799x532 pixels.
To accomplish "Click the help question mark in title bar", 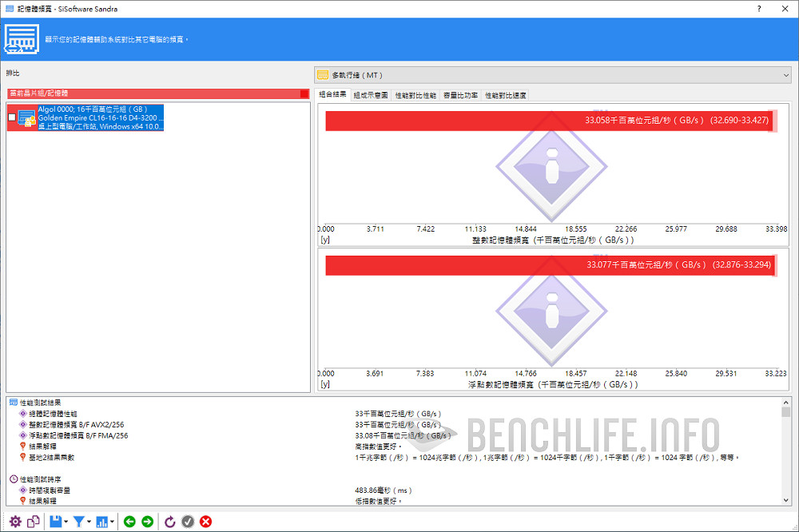I will (759, 8).
